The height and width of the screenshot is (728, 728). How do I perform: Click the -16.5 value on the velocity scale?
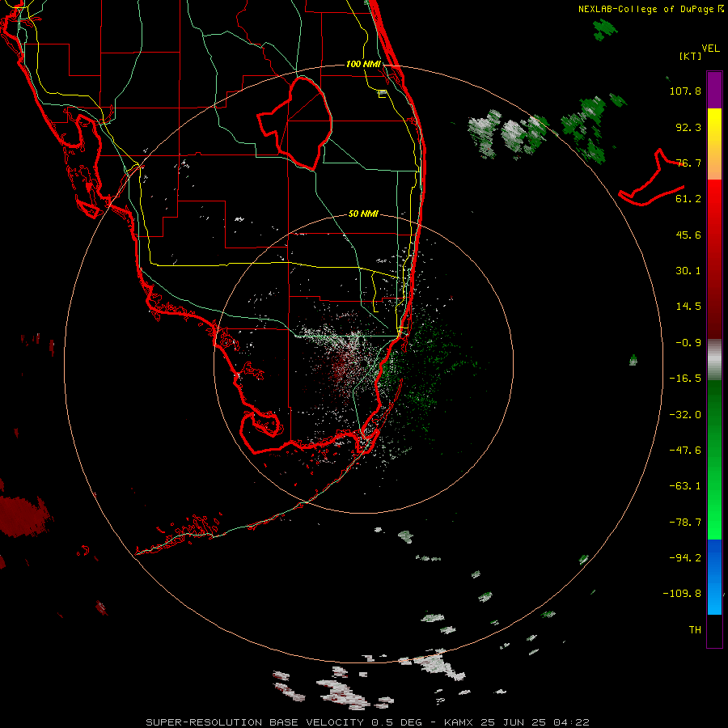[x=685, y=379]
